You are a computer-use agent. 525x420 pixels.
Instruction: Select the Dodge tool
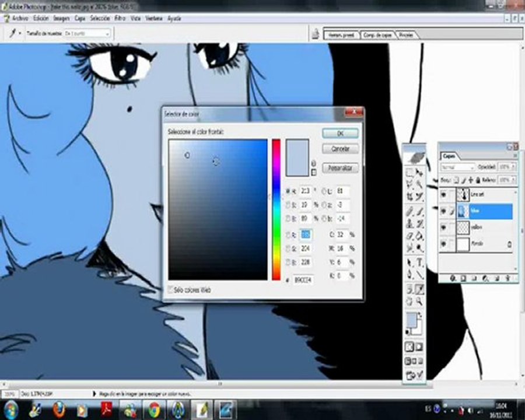click(419, 248)
